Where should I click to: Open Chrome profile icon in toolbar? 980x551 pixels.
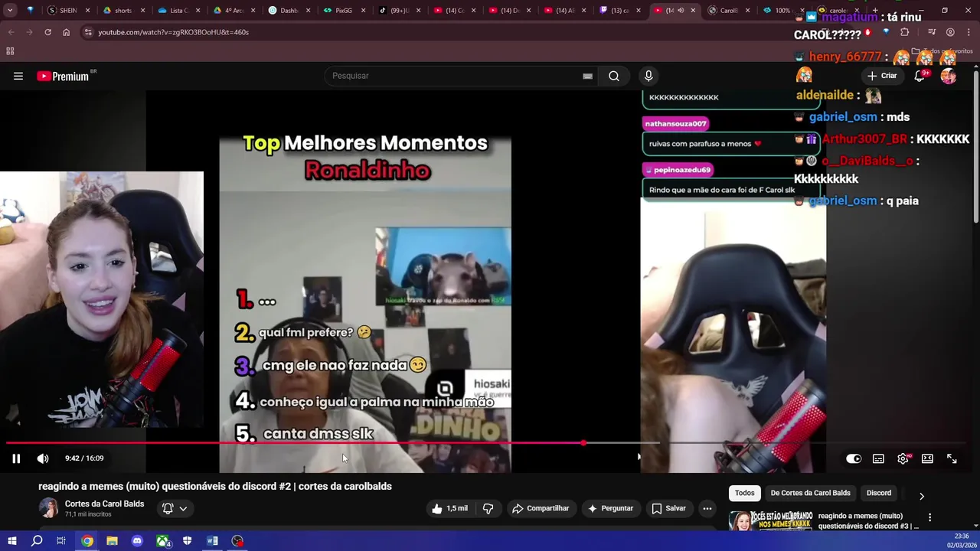(x=950, y=32)
